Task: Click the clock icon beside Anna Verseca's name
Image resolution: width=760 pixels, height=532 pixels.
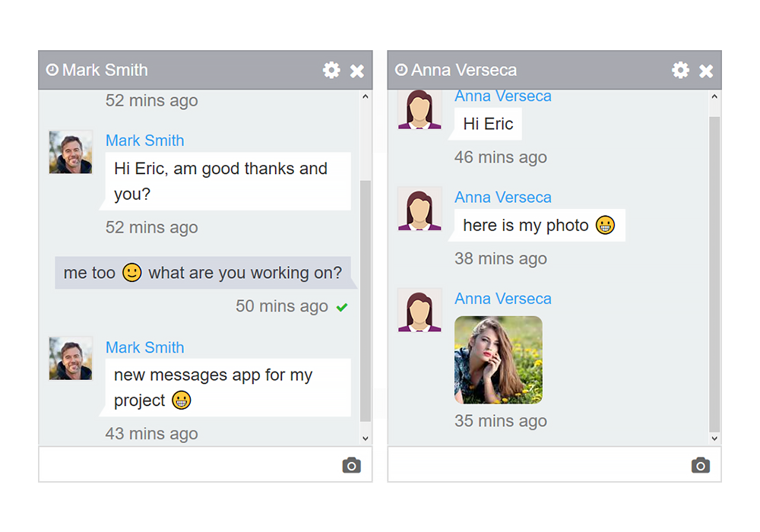Action: point(401,69)
